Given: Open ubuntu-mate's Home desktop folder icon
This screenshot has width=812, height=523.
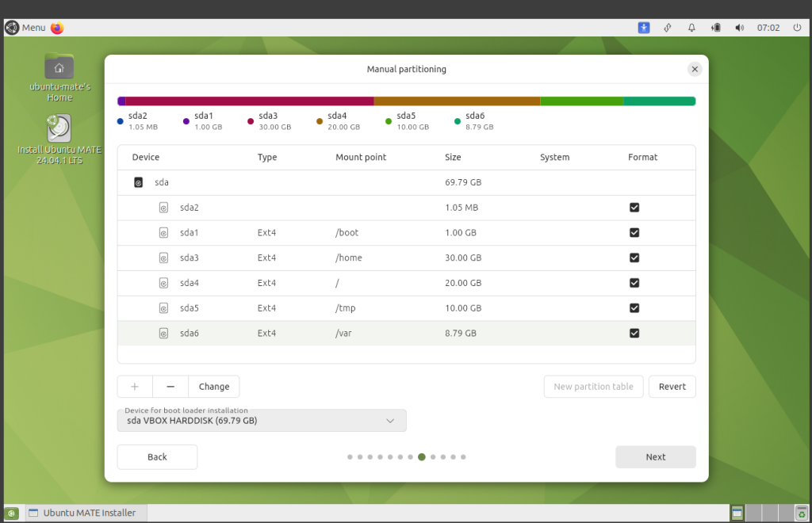Looking at the screenshot, I should click(x=59, y=67).
